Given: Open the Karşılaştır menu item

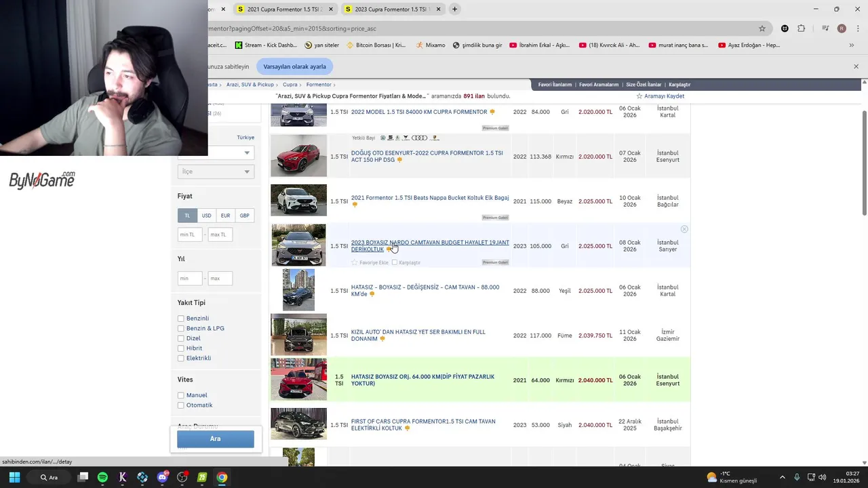Looking at the screenshot, I should coord(679,85).
